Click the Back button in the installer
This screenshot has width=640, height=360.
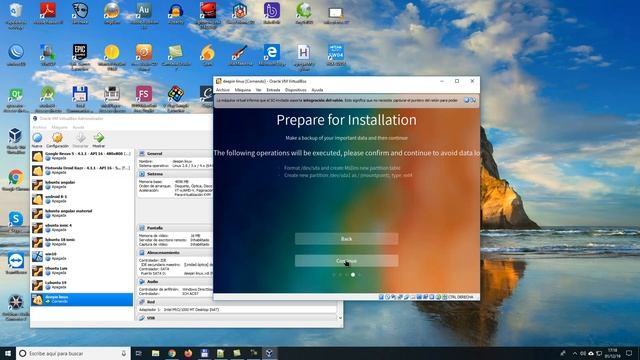347,239
